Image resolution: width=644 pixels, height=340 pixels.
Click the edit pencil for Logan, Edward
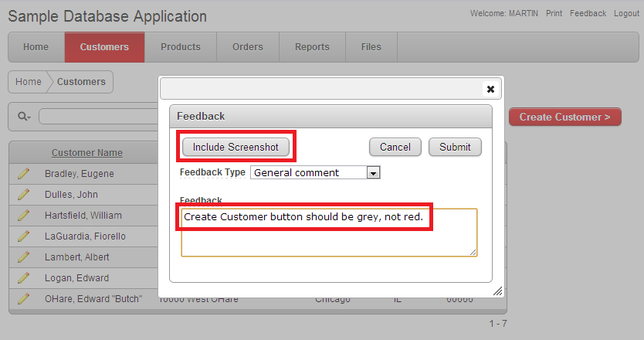[x=23, y=278]
